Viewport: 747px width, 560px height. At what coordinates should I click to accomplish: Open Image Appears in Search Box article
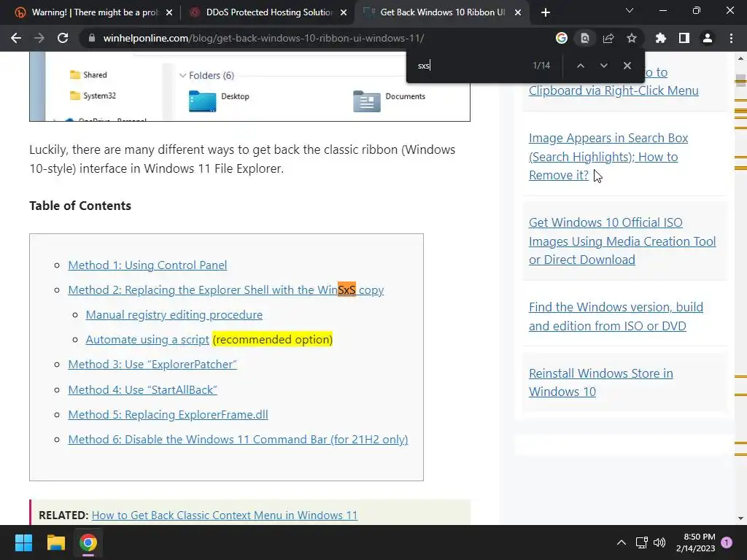tap(608, 157)
